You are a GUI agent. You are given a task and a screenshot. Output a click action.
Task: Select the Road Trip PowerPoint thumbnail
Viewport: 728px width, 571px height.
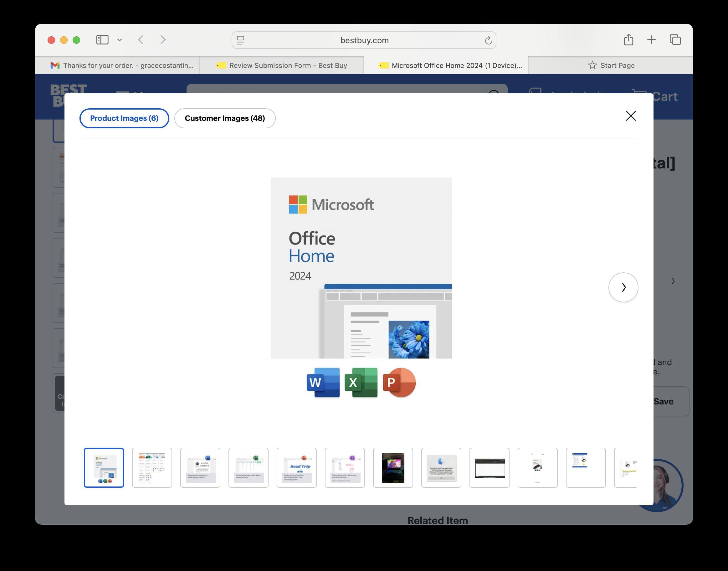point(296,467)
